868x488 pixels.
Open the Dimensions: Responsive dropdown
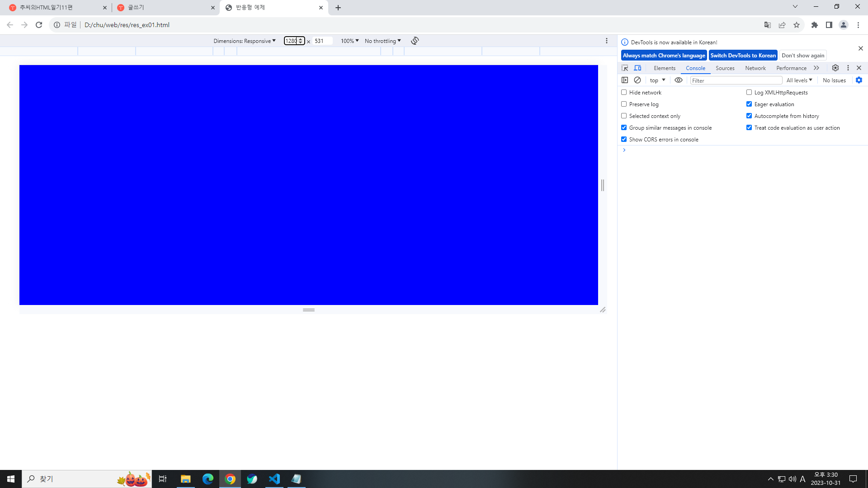pos(245,41)
